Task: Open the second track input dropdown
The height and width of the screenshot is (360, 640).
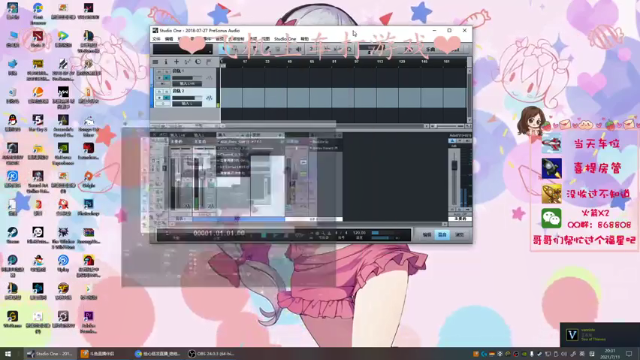Action: (x=187, y=104)
